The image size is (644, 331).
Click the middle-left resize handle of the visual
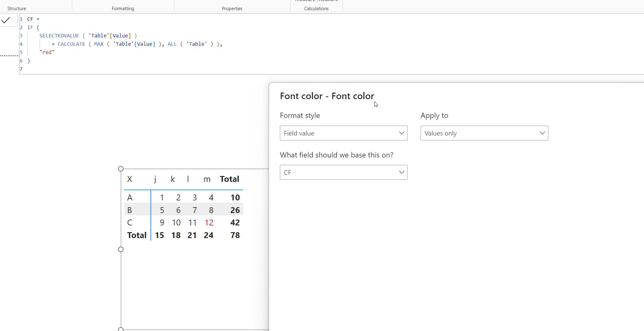pos(121,249)
